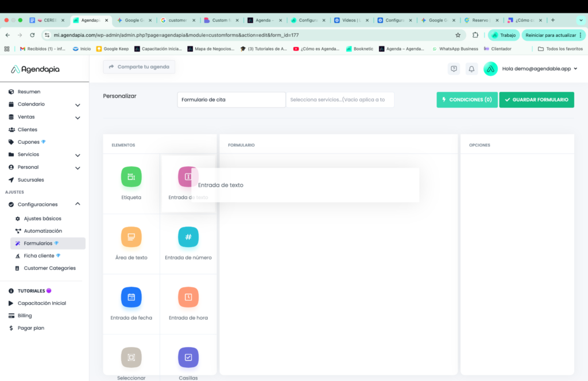This screenshot has width=588, height=381.
Task: Open Automatización settings page
Action: pyautogui.click(x=42, y=231)
